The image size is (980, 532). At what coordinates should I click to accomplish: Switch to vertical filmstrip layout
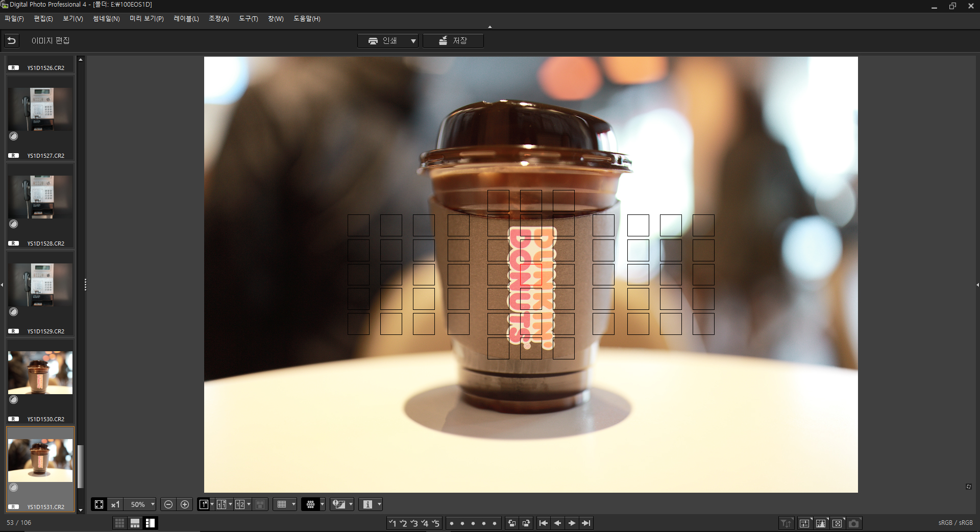click(x=150, y=523)
